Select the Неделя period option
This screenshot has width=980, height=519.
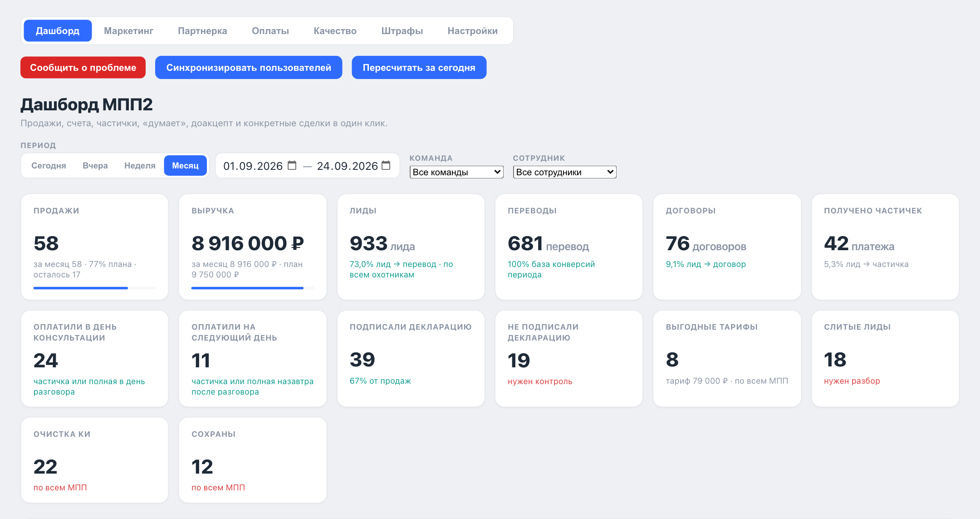(x=140, y=166)
